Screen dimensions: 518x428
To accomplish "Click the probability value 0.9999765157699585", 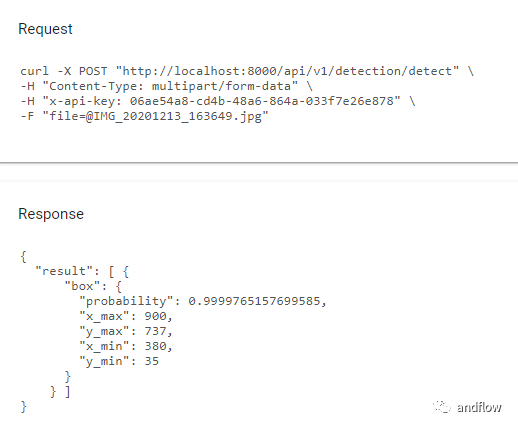I will tap(254, 301).
